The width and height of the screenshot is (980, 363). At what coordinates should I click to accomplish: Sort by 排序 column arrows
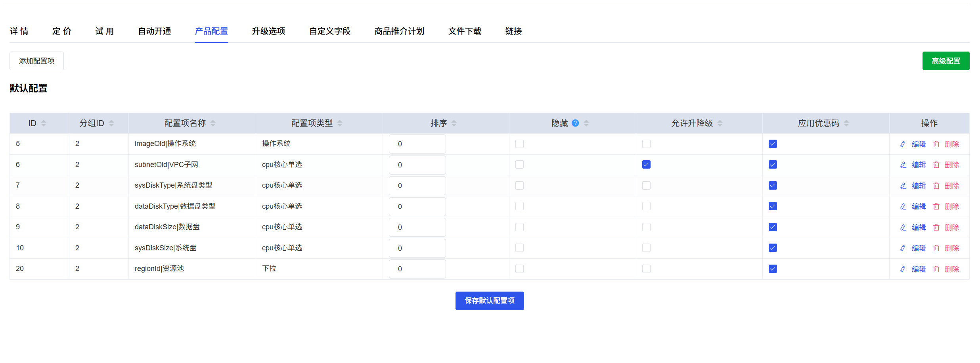454,123
